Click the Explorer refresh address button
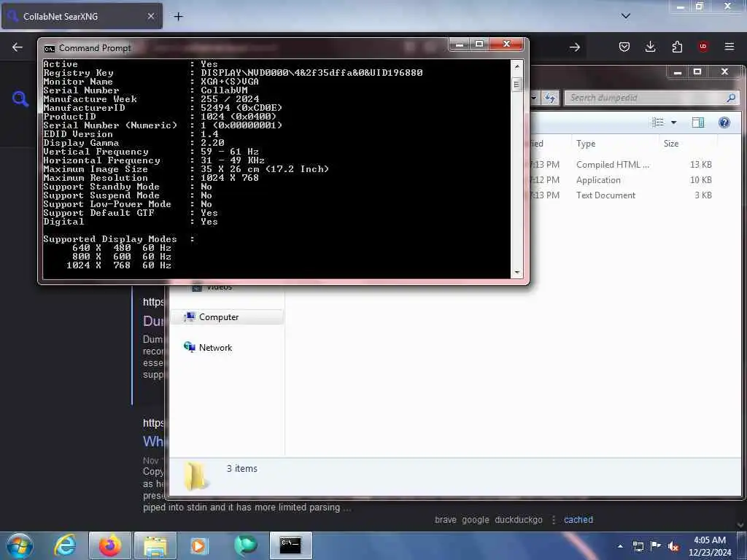The height and width of the screenshot is (560, 747). (550, 98)
